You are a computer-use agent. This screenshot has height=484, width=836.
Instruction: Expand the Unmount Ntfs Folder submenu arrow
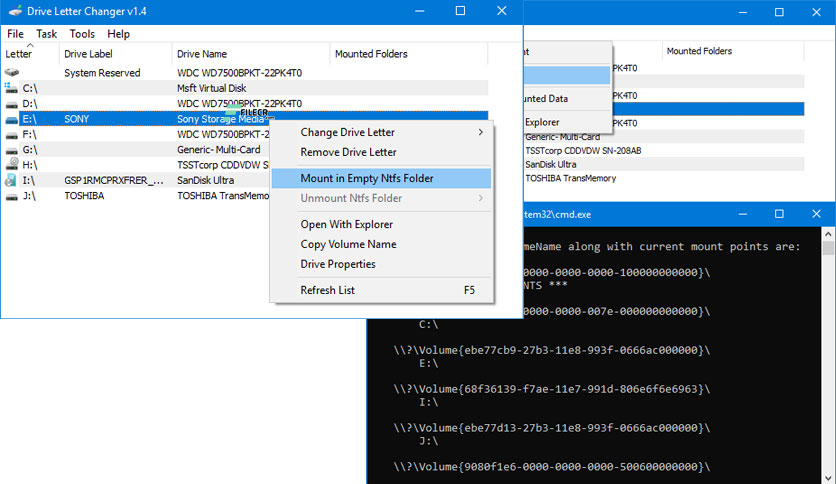pyautogui.click(x=480, y=198)
